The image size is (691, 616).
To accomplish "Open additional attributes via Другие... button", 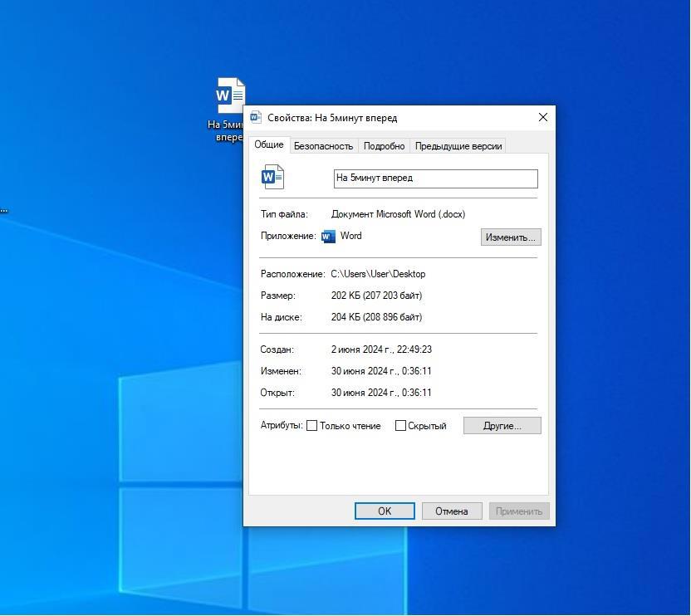I will [x=502, y=426].
